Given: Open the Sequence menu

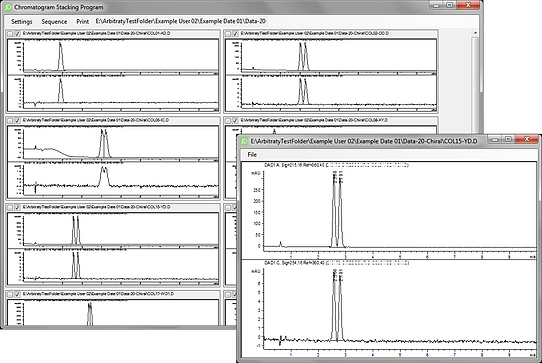Looking at the screenshot, I should 54,22.
